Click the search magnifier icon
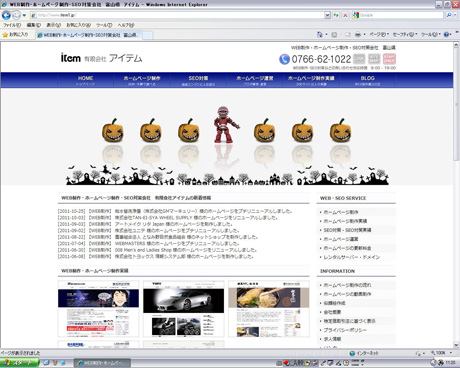The image size is (460, 368). (x=449, y=15)
